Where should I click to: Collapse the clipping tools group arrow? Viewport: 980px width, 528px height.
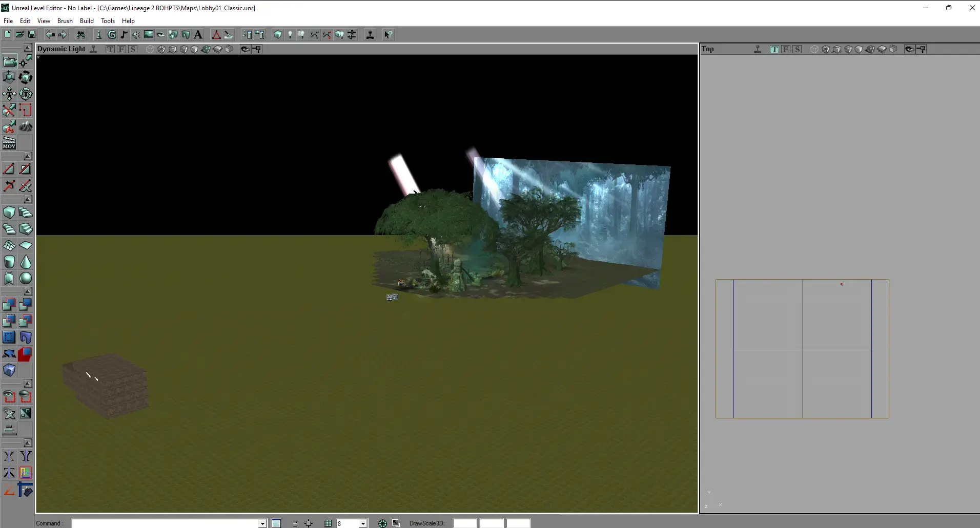point(28,156)
